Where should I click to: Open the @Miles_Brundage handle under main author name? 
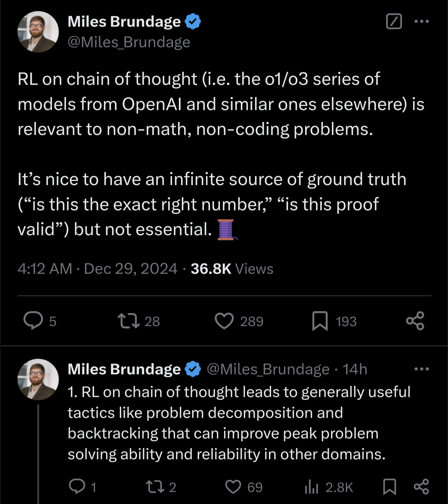point(129,42)
